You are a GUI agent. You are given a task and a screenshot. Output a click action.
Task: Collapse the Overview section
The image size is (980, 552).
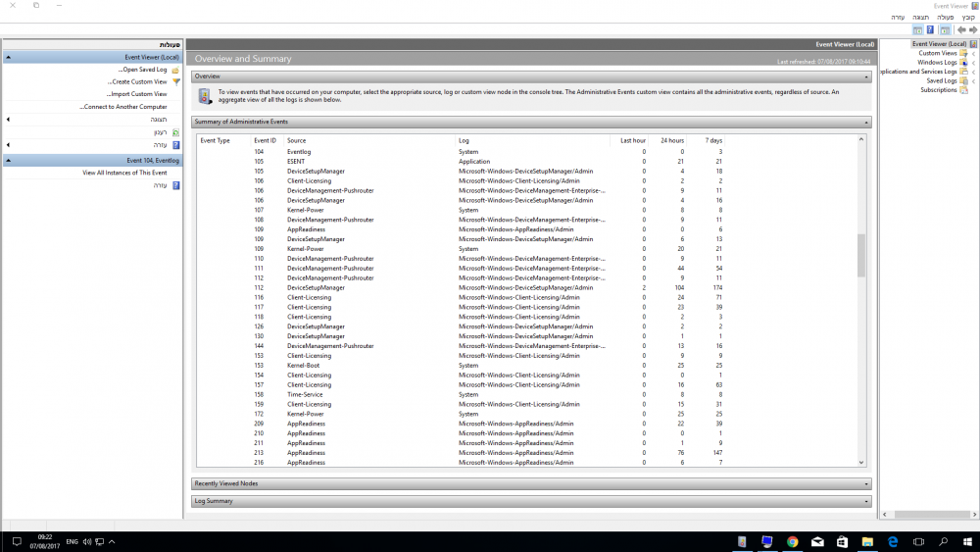click(x=866, y=76)
